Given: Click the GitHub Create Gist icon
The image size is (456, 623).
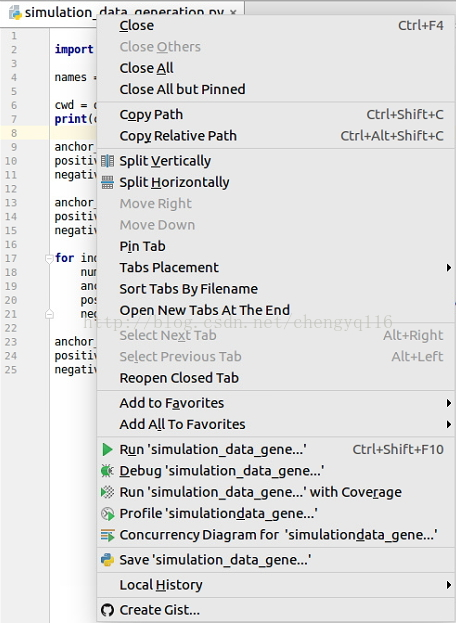Looking at the screenshot, I should (x=107, y=610).
